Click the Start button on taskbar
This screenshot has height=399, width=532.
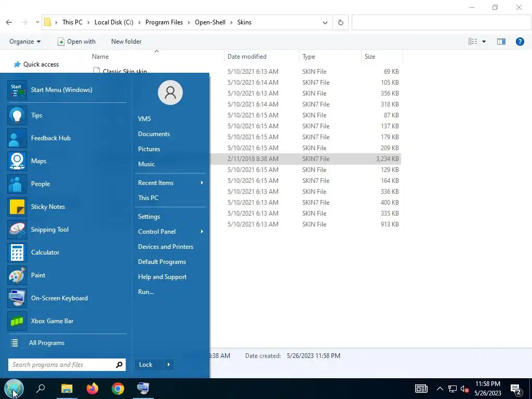[14, 389]
